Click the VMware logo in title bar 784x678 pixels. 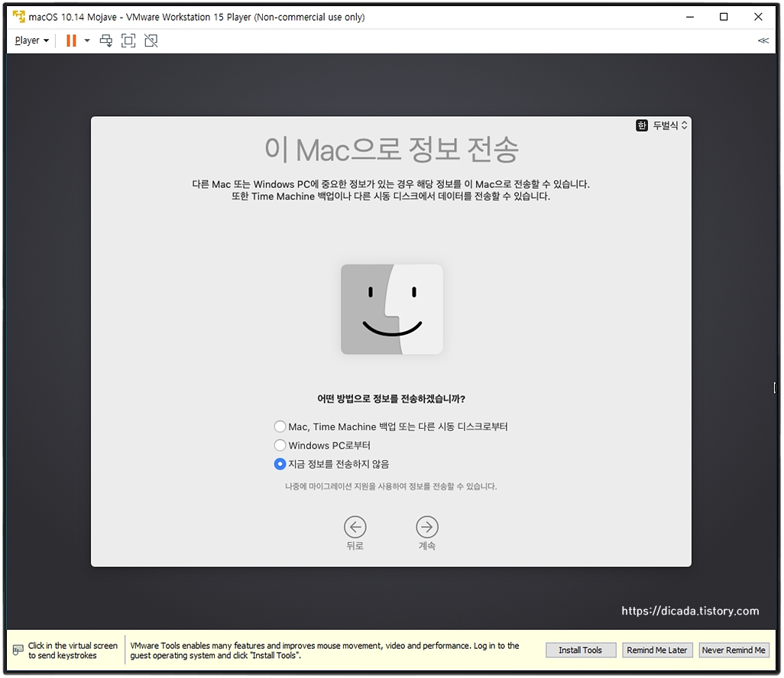[18, 17]
